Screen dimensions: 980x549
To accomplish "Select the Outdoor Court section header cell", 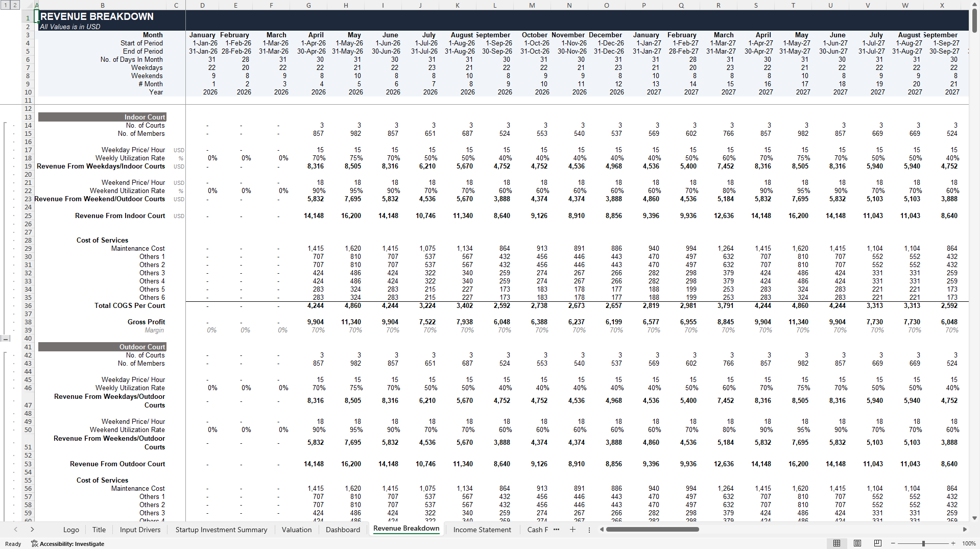I will [102, 347].
